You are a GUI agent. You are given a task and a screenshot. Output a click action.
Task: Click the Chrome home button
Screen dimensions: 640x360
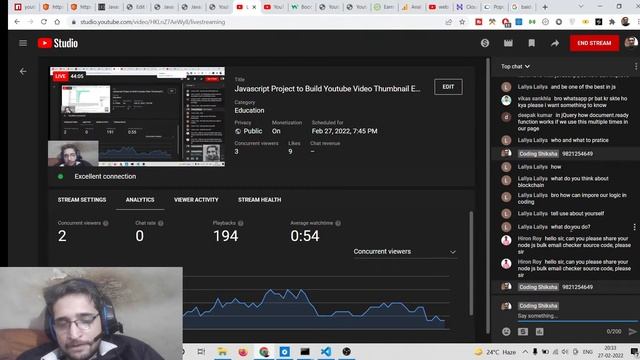(57, 22)
